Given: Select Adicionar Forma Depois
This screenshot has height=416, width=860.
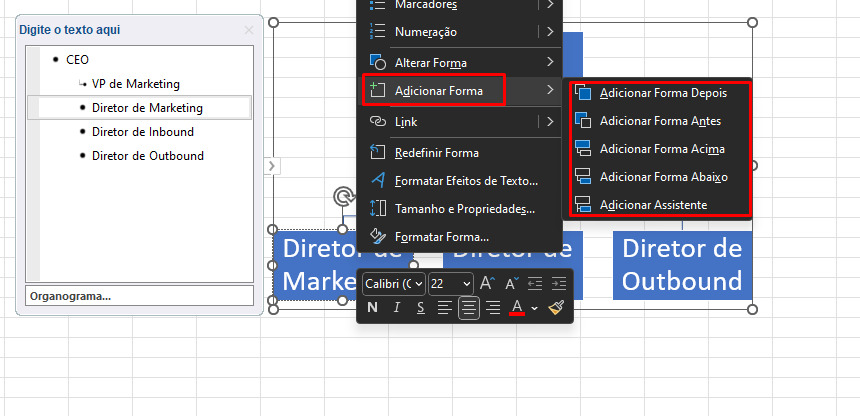Looking at the screenshot, I should tap(659, 93).
